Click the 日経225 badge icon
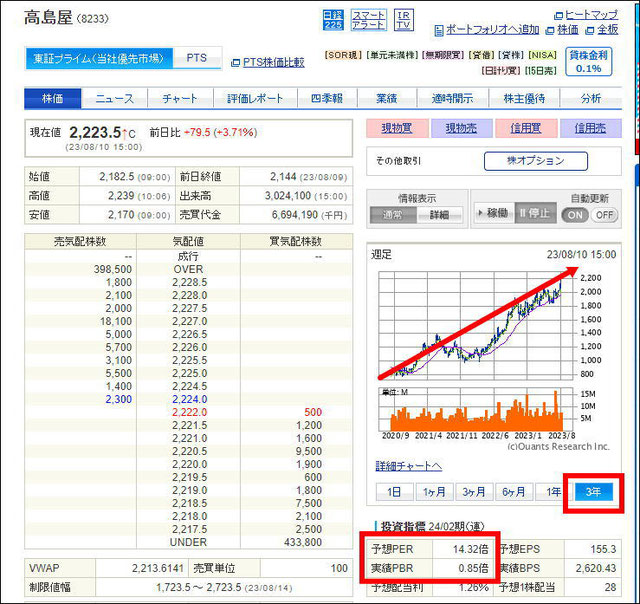Image resolution: width=640 pixels, height=604 pixels. 333,20
